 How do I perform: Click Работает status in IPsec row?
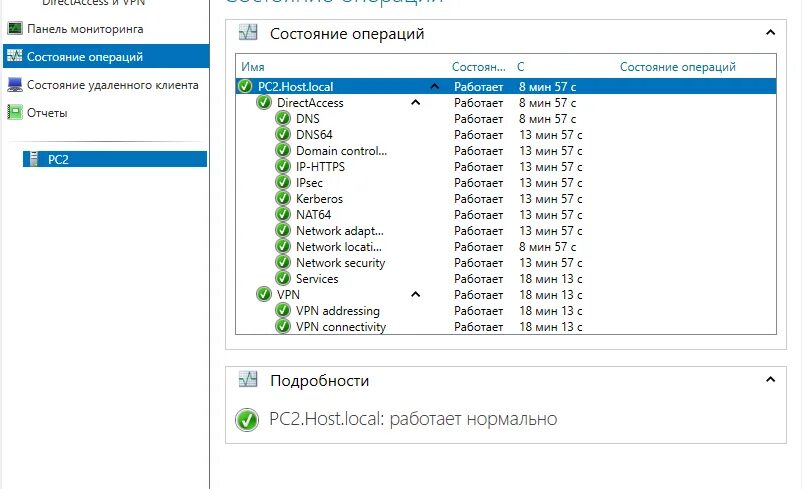478,183
